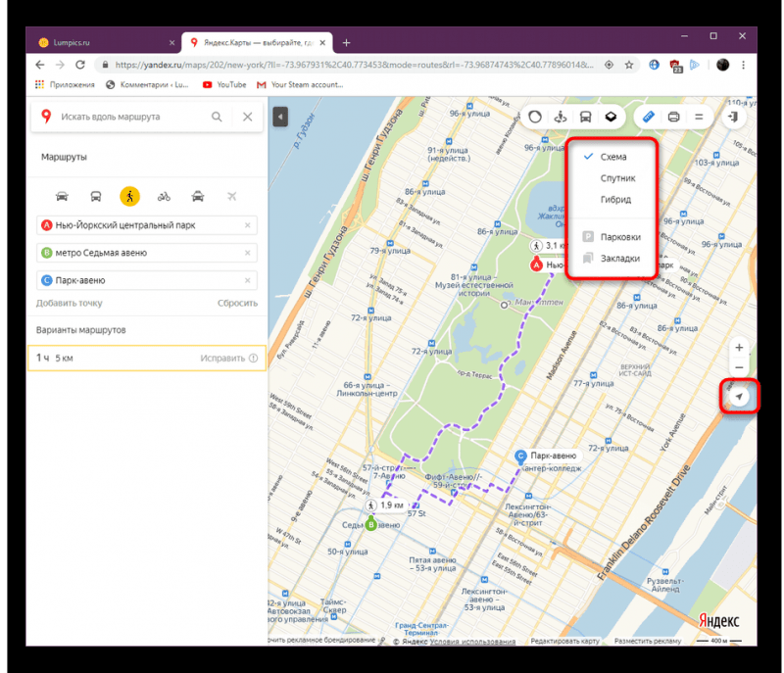Click Исправить link on route
Viewport: 784px width, 673px height.
(x=222, y=359)
